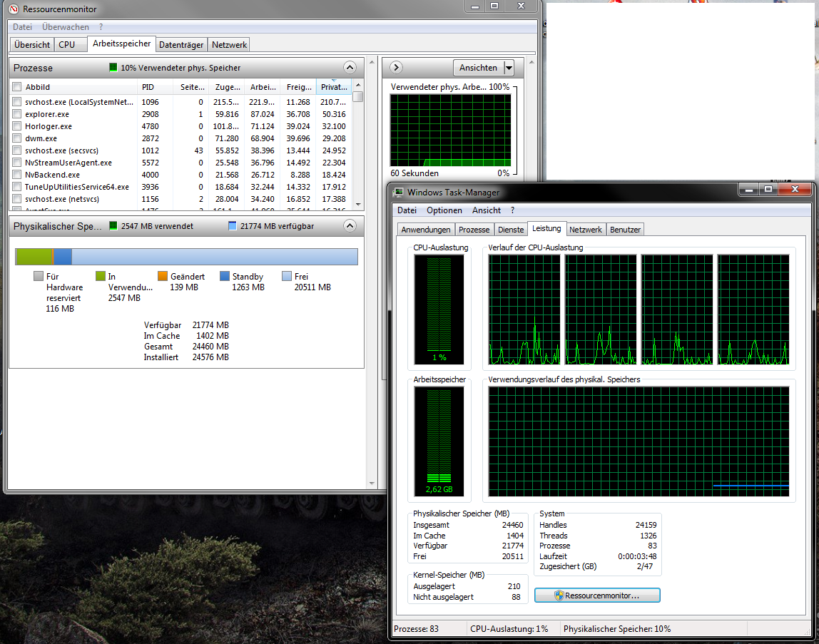Select the dwm.exe process row
This screenshot has width=819, height=644.
click(x=180, y=138)
